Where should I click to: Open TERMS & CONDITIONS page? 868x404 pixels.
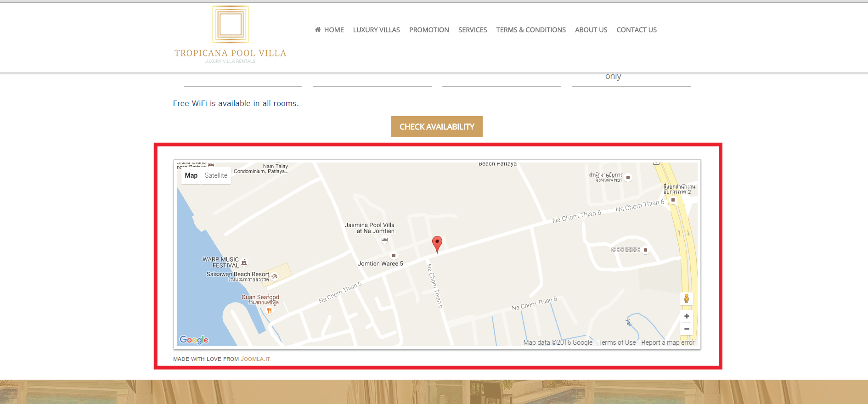tap(531, 30)
